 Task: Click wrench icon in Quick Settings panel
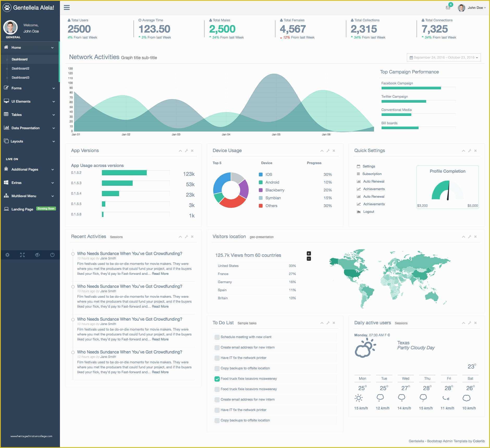(469, 151)
